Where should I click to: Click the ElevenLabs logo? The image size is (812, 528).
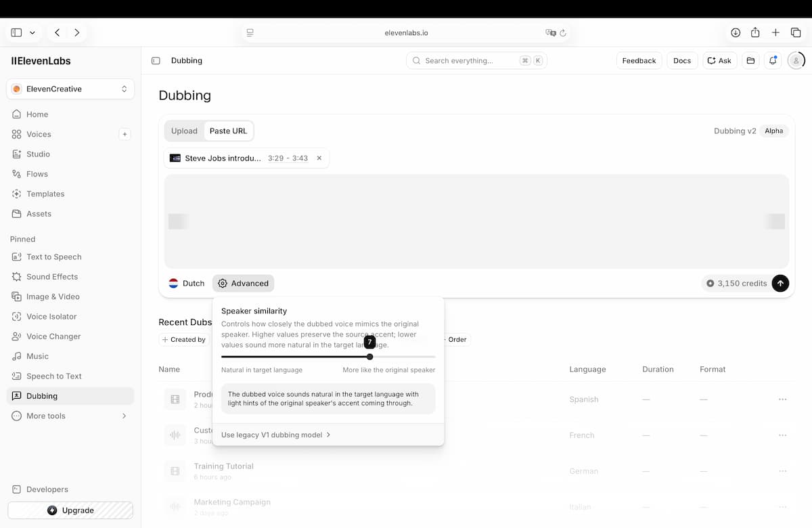(x=41, y=61)
